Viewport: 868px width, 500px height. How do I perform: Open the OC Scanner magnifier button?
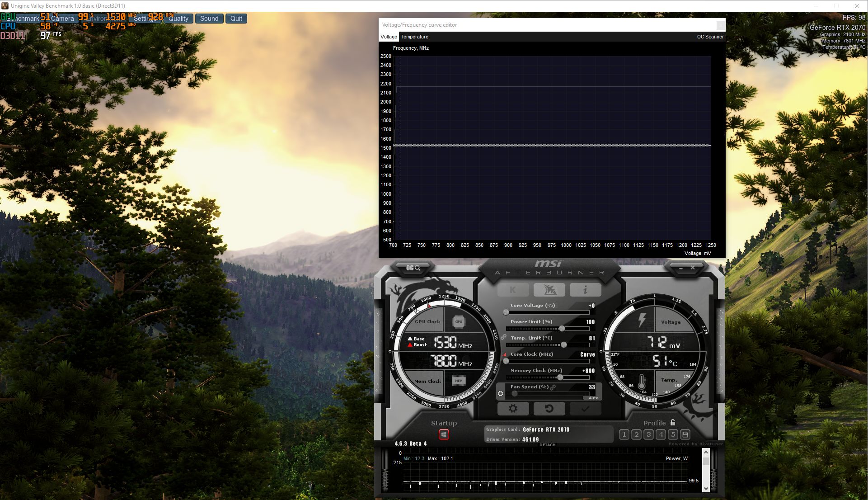[413, 268]
